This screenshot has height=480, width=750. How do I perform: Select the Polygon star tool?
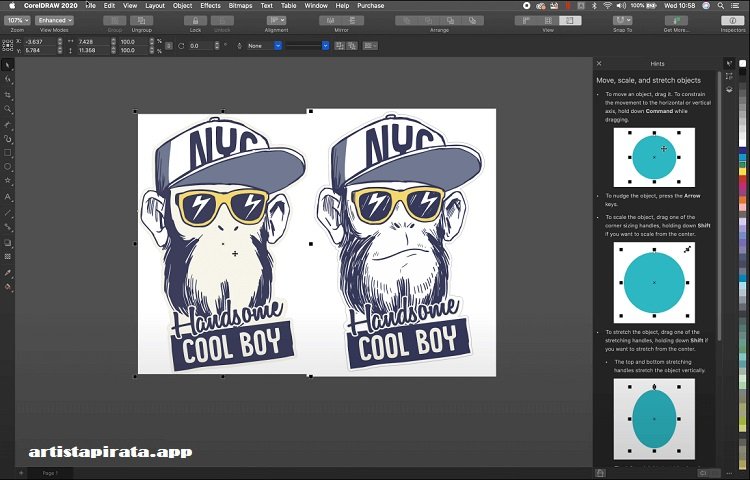point(7,181)
